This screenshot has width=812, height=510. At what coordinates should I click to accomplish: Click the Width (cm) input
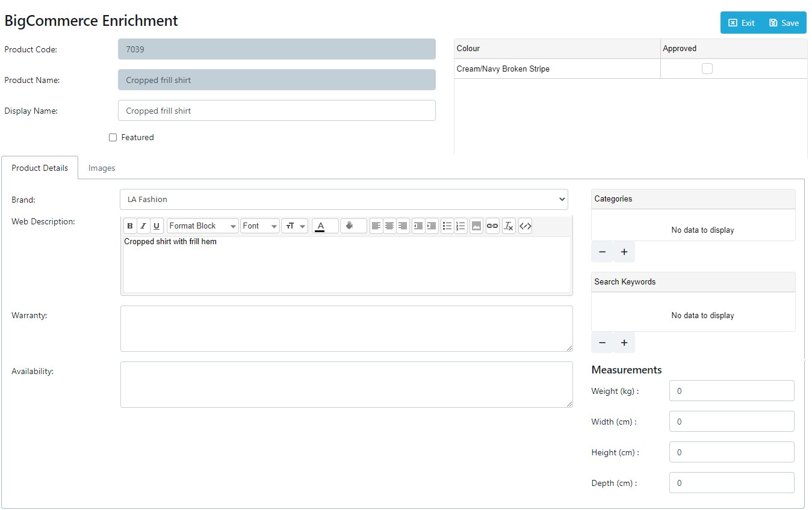tap(732, 422)
